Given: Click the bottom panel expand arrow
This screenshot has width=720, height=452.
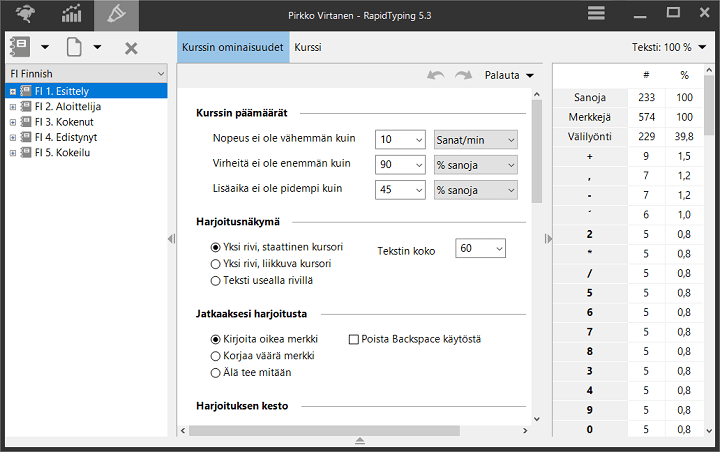Looking at the screenshot, I should click(x=360, y=441).
